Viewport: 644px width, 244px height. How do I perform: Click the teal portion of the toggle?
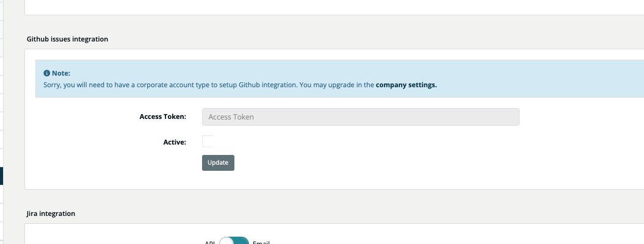242,241
